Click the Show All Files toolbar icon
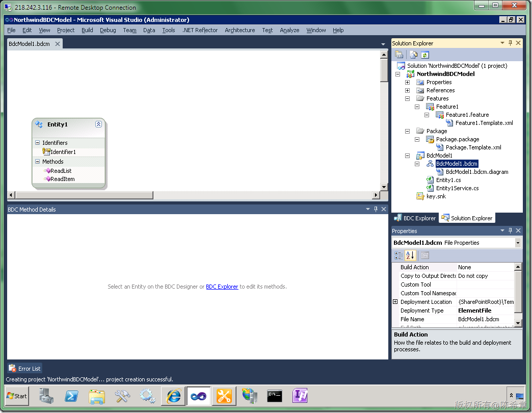This screenshot has width=532, height=413. coord(414,55)
